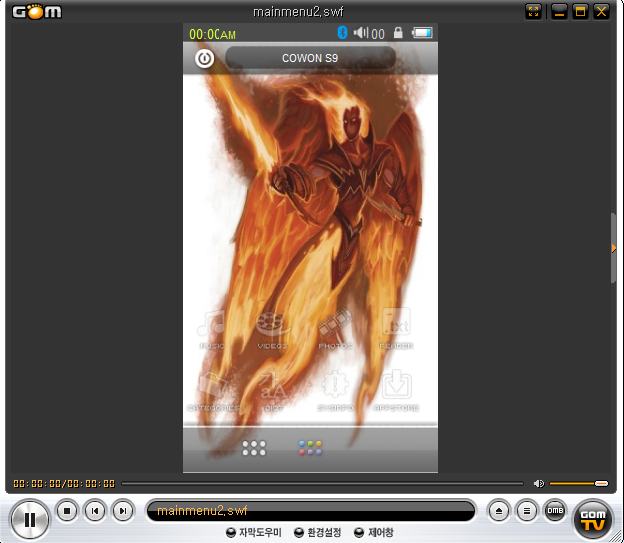Click the power icon on COWON skin
This screenshot has height=543, width=624.
coord(205,59)
